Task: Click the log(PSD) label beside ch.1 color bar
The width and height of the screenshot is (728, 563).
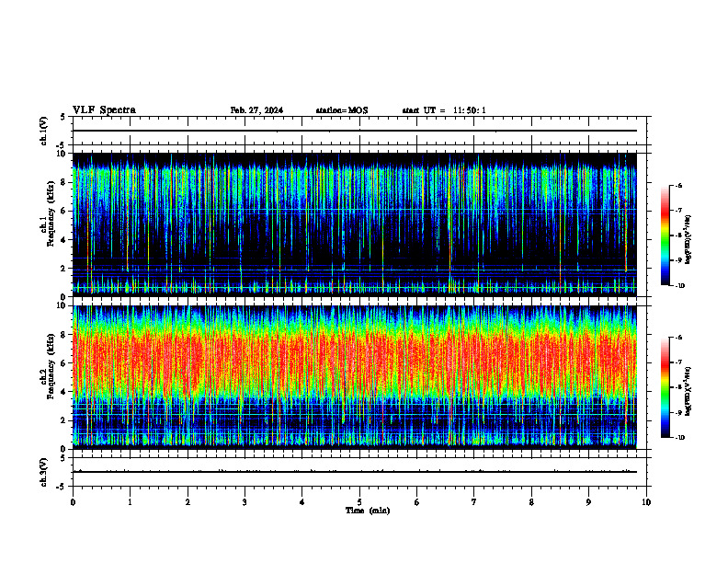Action: (688, 239)
